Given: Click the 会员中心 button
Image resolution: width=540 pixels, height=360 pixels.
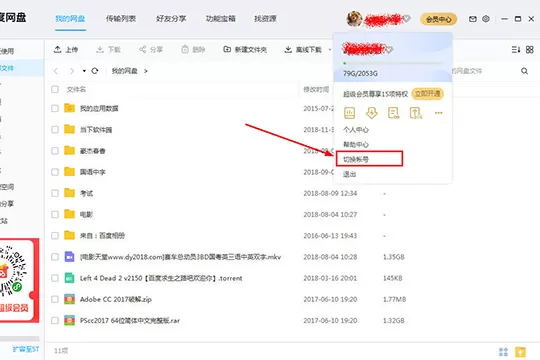Looking at the screenshot, I should coord(438,19).
